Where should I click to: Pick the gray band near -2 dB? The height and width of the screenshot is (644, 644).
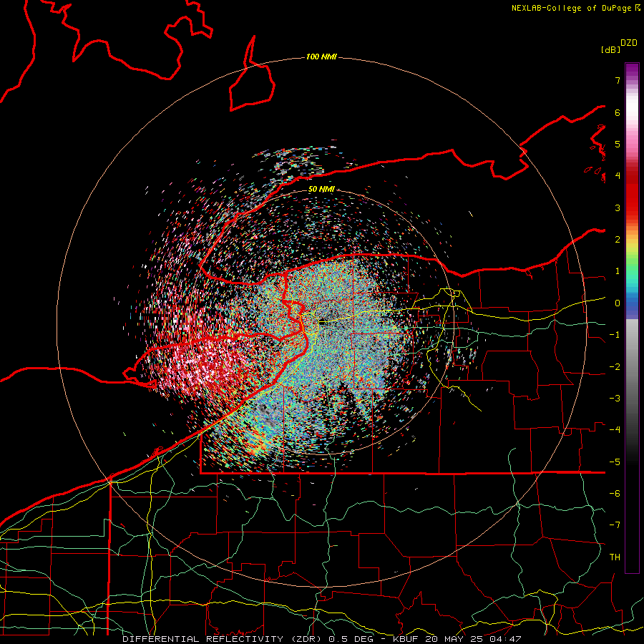(x=632, y=367)
